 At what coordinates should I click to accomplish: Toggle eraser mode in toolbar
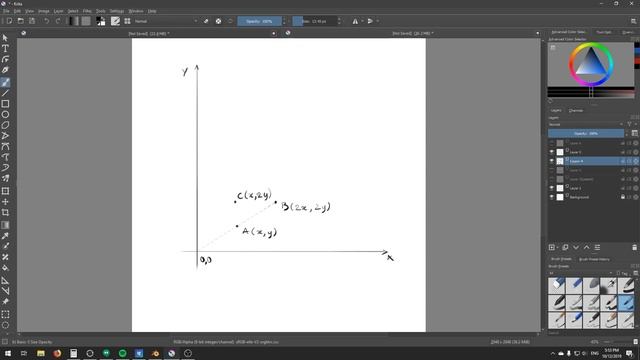point(206,21)
